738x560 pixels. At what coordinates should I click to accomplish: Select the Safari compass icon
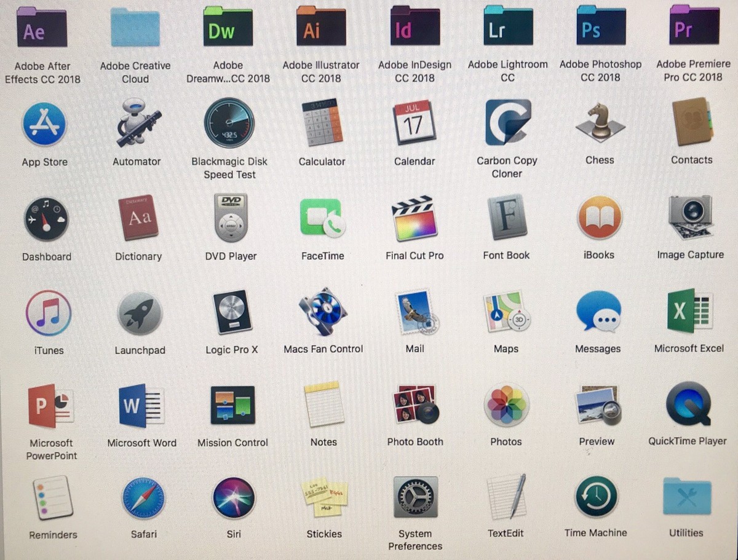tap(143, 497)
